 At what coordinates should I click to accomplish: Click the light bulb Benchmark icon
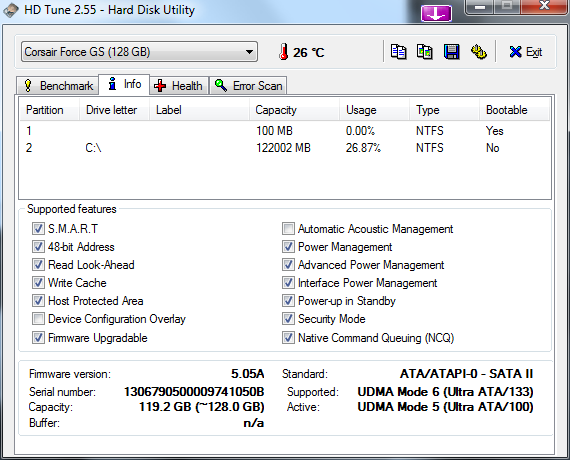28,86
